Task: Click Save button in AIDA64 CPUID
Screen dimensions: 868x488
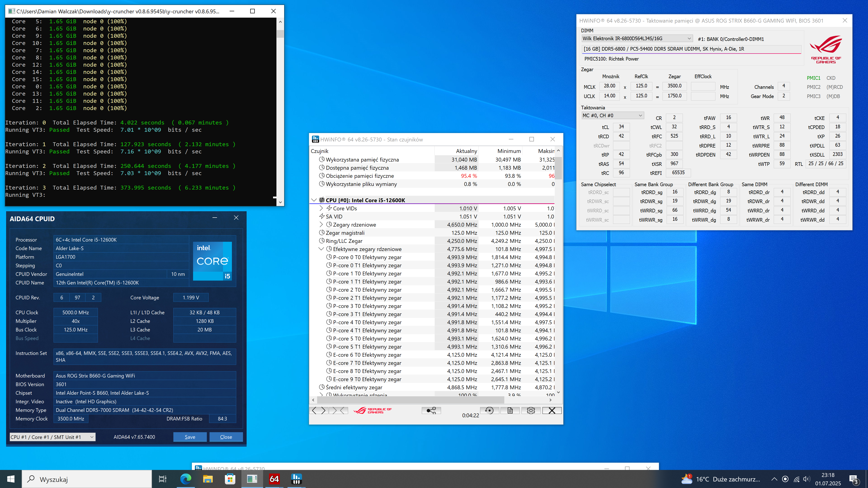Action: coord(190,437)
